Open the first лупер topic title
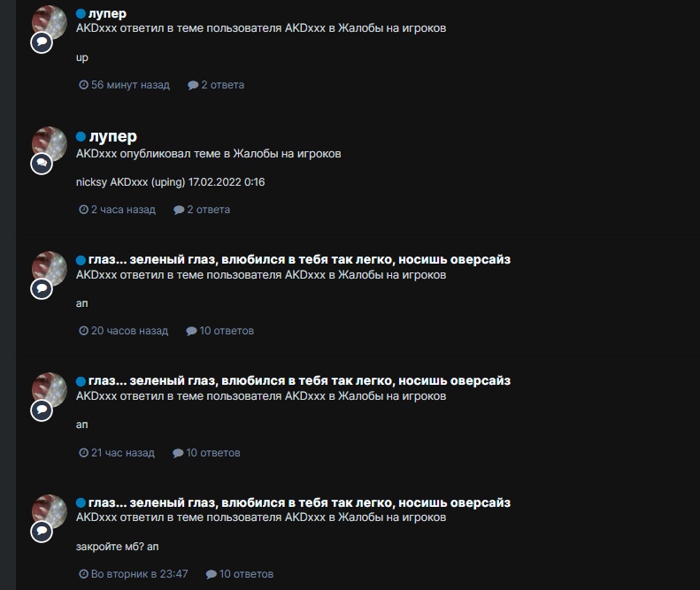 point(108,14)
